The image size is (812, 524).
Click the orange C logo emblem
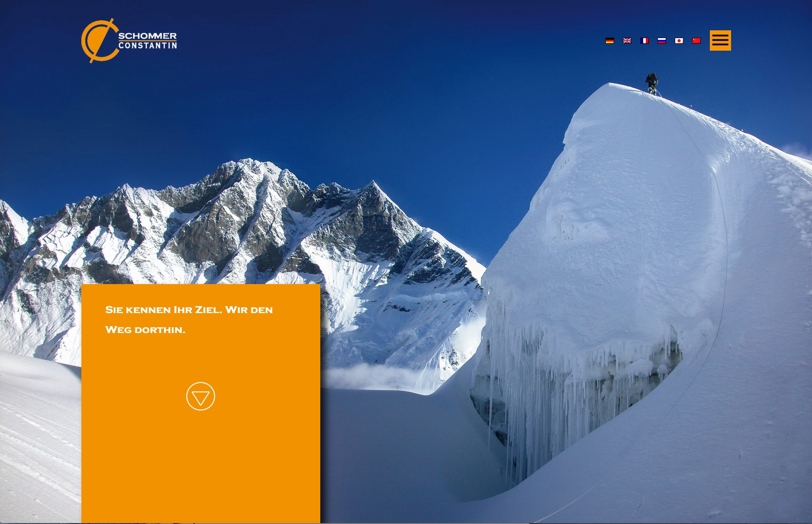(99, 41)
